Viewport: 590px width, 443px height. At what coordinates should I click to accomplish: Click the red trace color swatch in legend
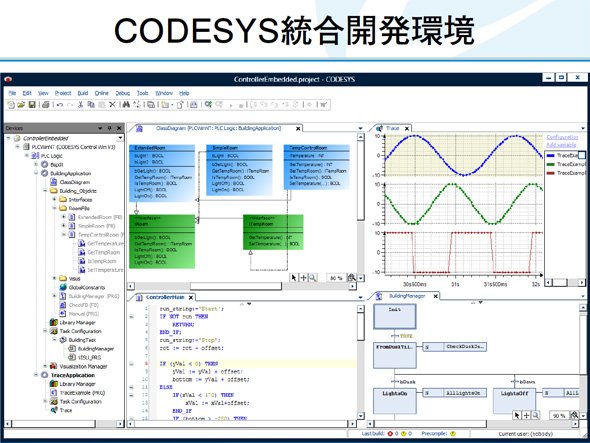[550, 173]
